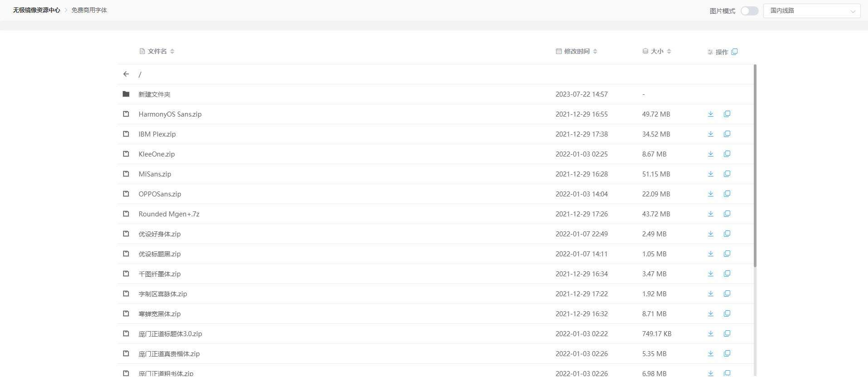Copy link for HarmonyOS Sans.zip
Viewport: 868px width, 377px height.
(x=727, y=114)
